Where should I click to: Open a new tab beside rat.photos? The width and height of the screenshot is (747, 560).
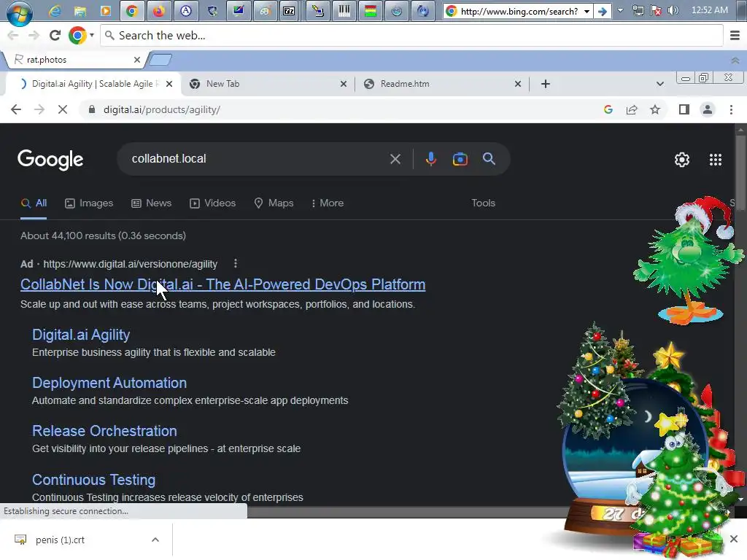[160, 60]
